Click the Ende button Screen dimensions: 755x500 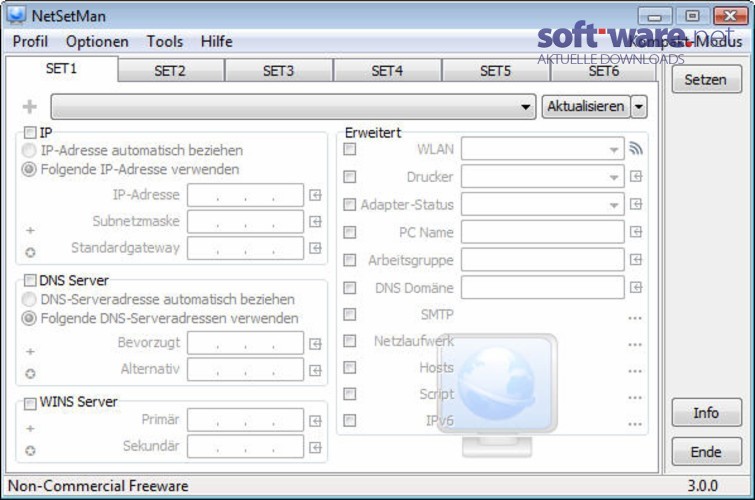(x=706, y=452)
